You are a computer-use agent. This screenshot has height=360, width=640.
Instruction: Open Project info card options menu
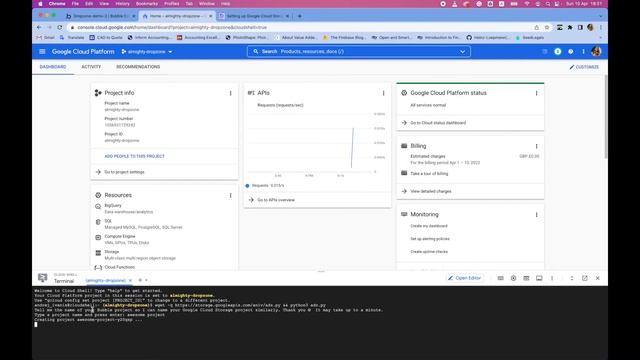[231, 93]
